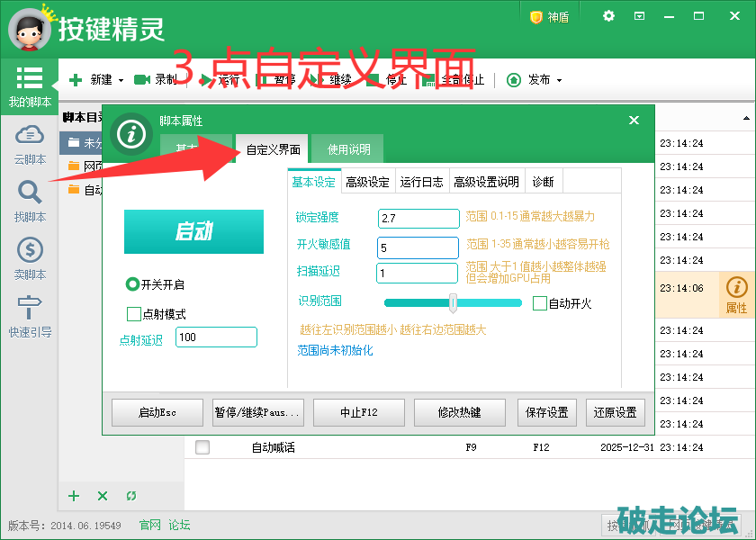756x540 pixels.
Task: Expand the 发布 dropdown arrow
Action: point(559,80)
